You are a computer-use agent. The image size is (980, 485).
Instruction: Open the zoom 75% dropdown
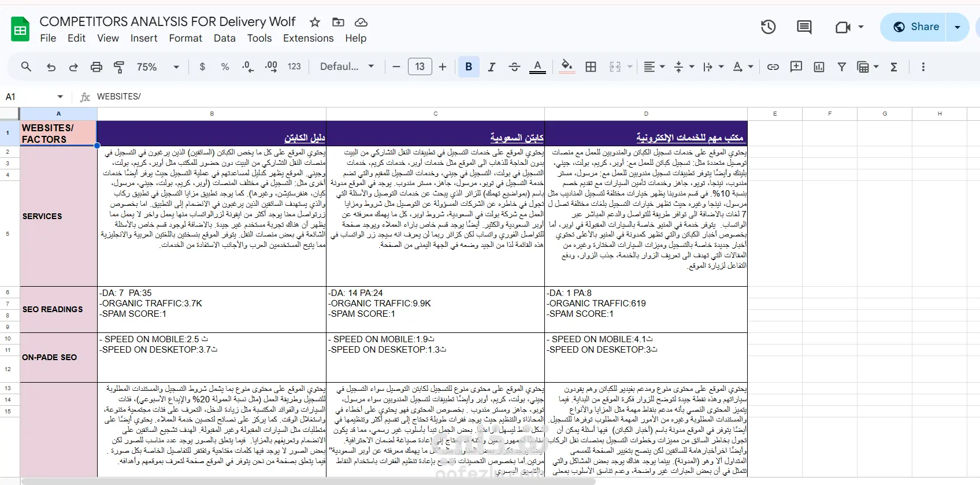(158, 67)
